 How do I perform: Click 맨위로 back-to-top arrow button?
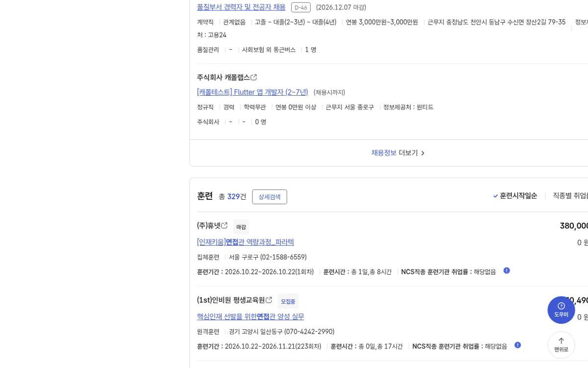561,345
